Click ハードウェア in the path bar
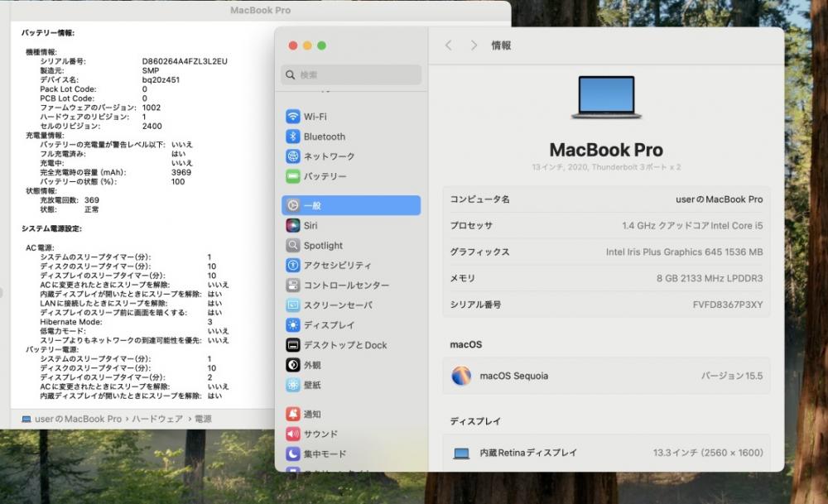Image resolution: width=828 pixels, height=504 pixels. coord(157,419)
